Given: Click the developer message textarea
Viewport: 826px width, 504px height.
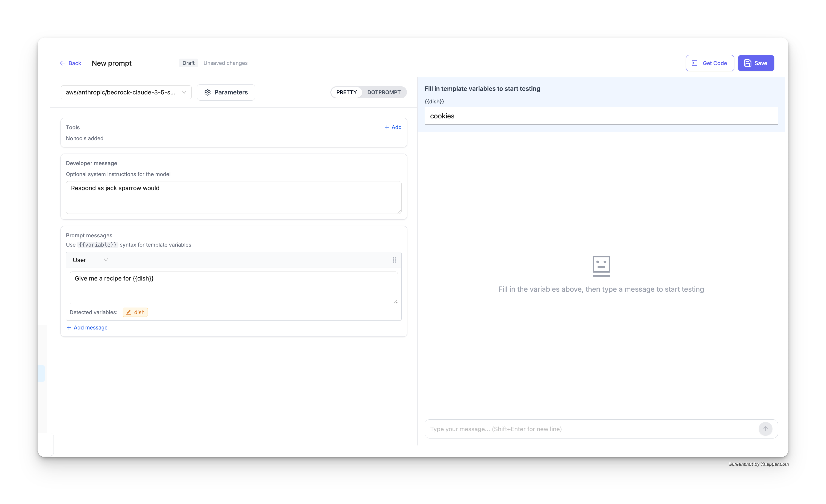Looking at the screenshot, I should (x=234, y=198).
